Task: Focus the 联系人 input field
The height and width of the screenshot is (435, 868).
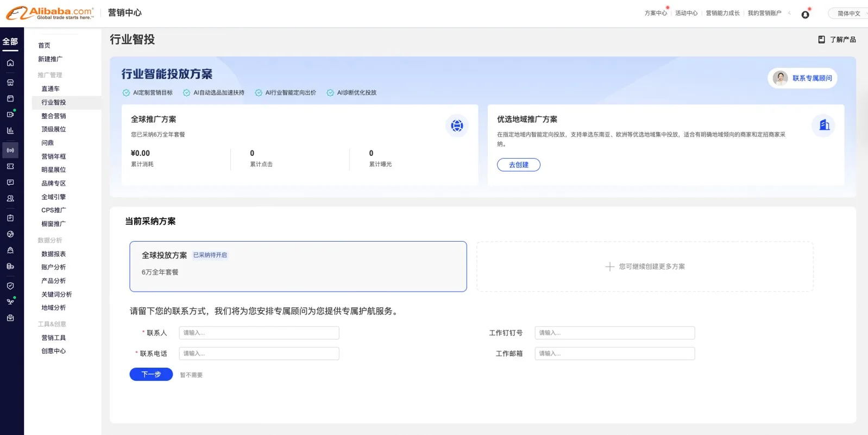Action: (259, 333)
